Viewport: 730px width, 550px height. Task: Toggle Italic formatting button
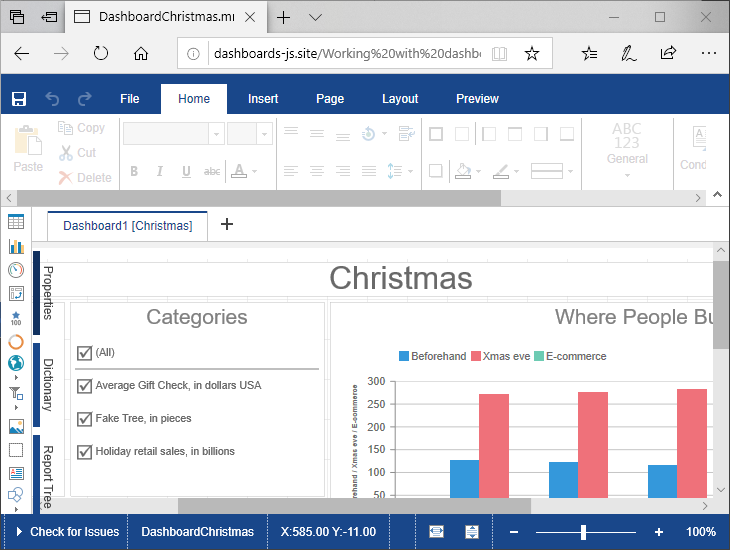[x=160, y=171]
